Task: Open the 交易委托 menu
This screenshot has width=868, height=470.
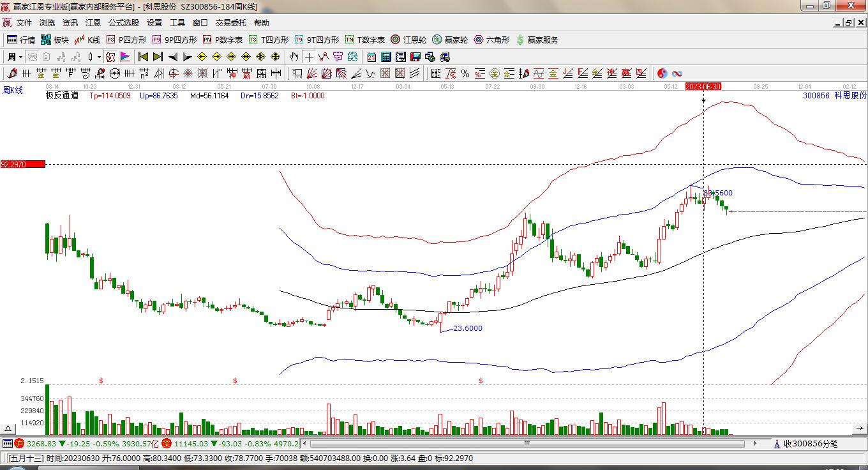Action: click(230, 23)
